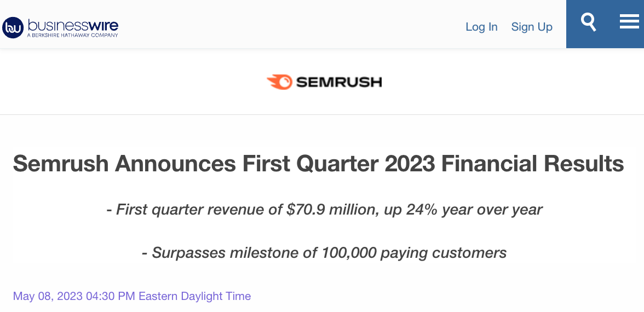Image resolution: width=644 pixels, height=312 pixels.
Task: Click the word Semrush in the headline
Action: click(x=61, y=164)
